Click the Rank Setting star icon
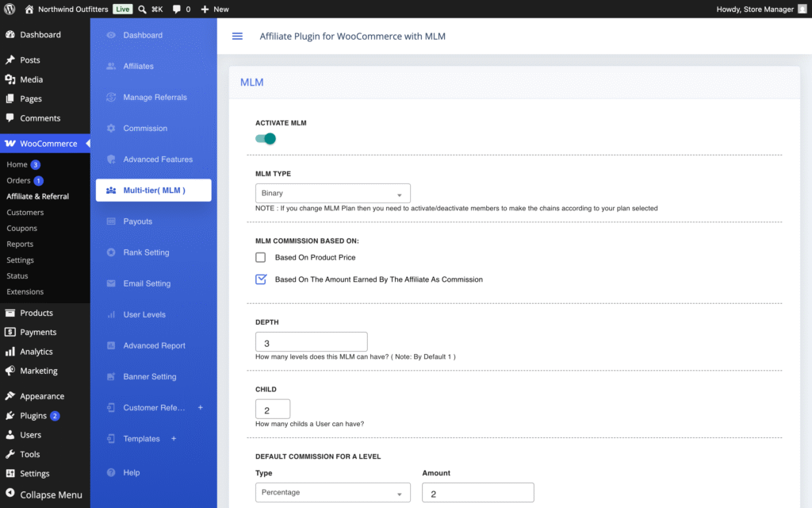Image resolution: width=812 pixels, height=508 pixels. tap(111, 252)
